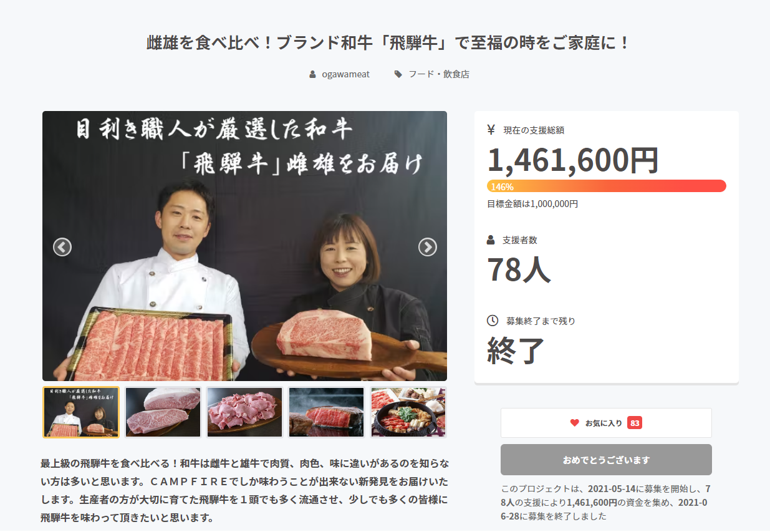Open the ogawameat owner profile link
The width and height of the screenshot is (770, 532).
tap(345, 74)
